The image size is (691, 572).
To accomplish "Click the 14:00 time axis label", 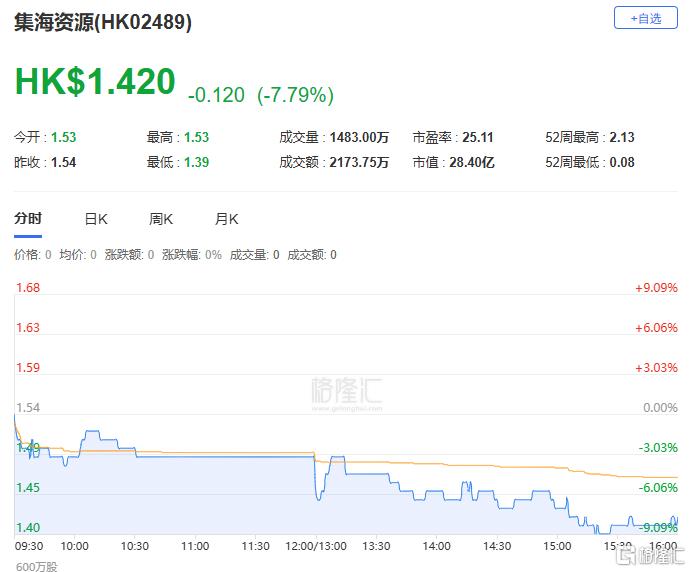I will (437, 546).
